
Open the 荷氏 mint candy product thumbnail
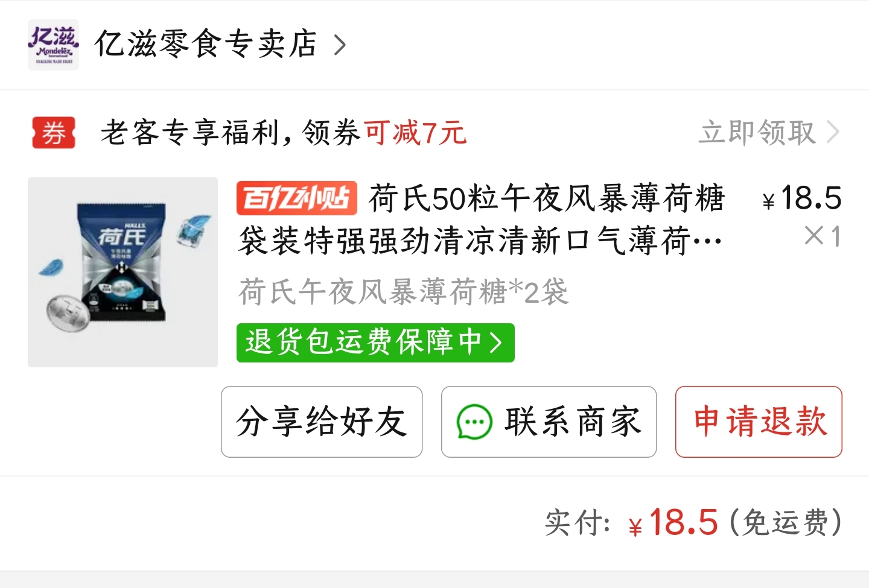[123, 272]
